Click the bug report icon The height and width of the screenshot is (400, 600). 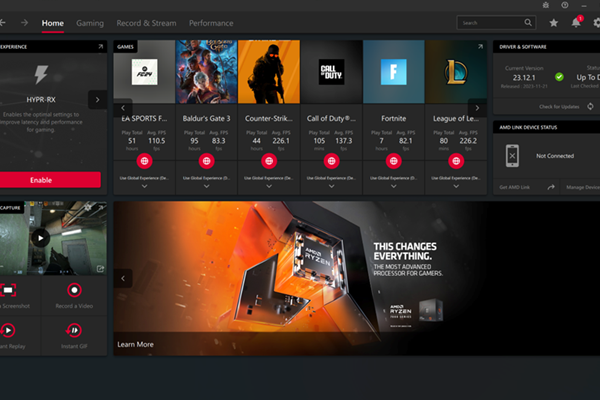pos(546,5)
